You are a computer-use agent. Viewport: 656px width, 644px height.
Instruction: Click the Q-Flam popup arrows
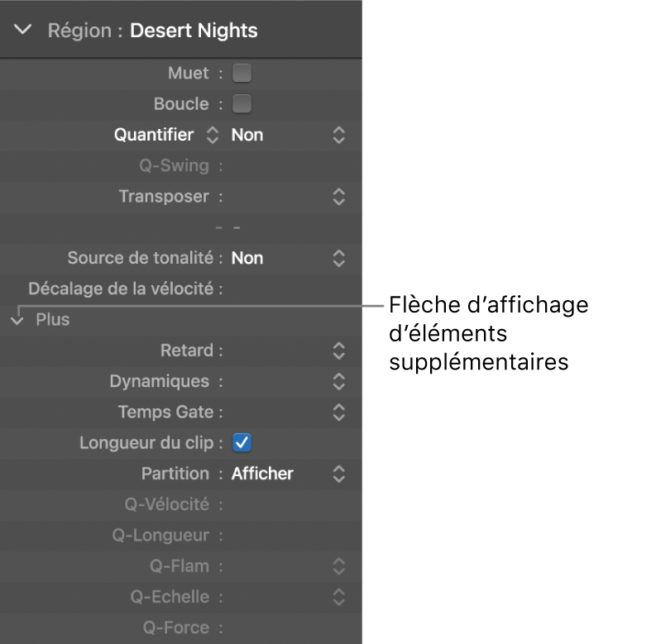(x=338, y=566)
